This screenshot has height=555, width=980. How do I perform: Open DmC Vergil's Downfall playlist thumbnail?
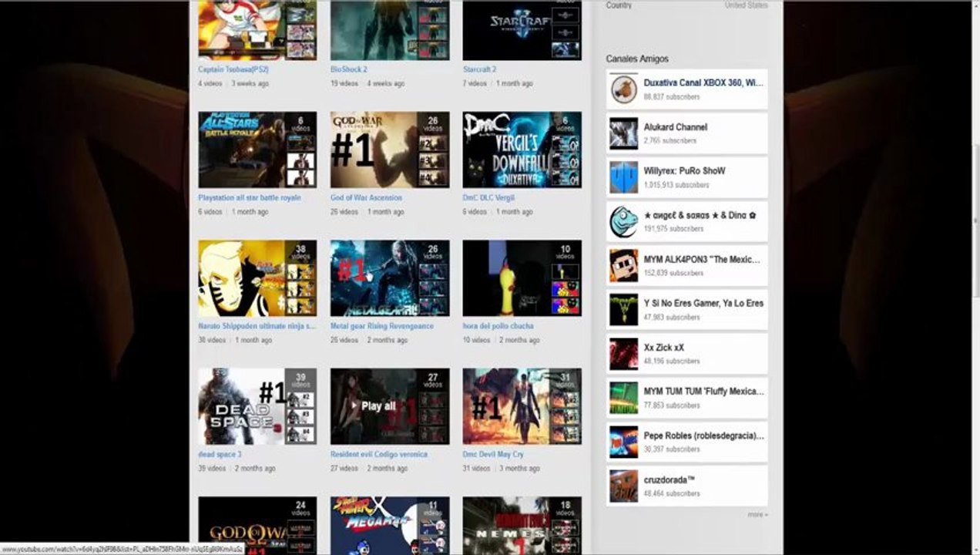[522, 150]
